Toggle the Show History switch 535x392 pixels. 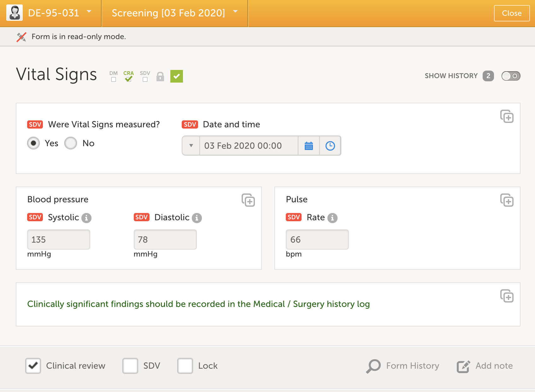pos(511,76)
